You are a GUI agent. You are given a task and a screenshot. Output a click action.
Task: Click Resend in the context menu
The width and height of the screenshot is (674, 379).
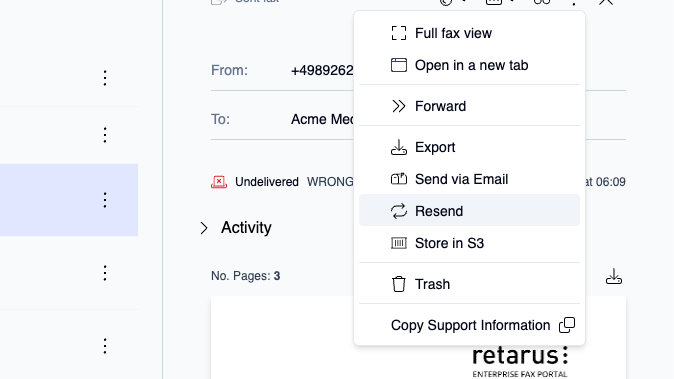[x=469, y=211]
